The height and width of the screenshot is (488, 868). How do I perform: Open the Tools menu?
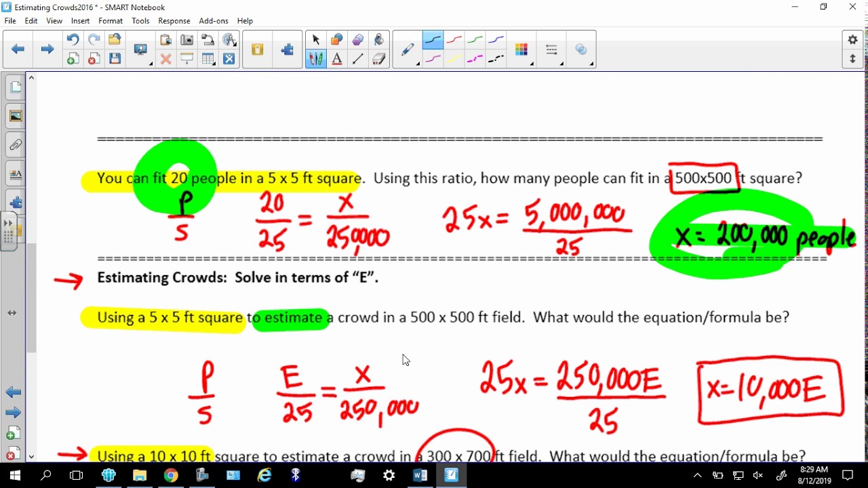click(x=140, y=21)
